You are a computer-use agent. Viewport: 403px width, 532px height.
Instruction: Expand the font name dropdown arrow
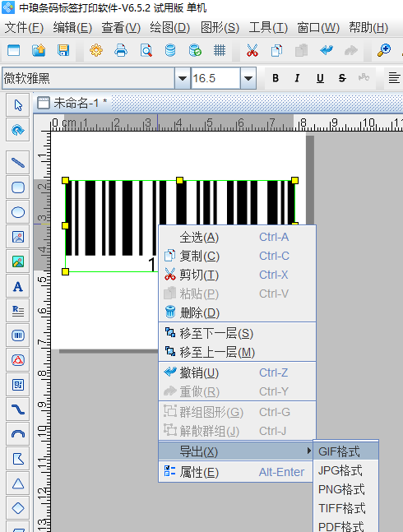pyautogui.click(x=183, y=78)
